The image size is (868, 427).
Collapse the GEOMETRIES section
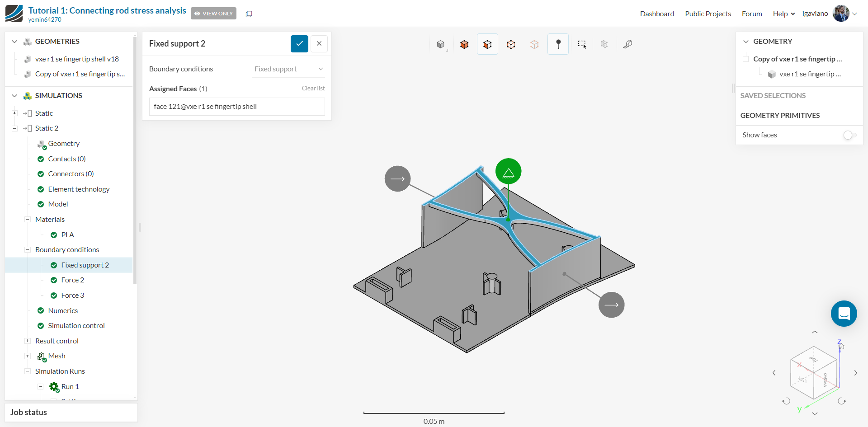click(x=14, y=42)
